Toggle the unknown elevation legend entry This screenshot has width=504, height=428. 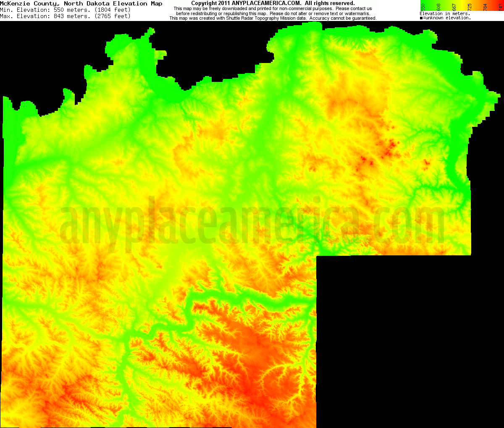click(x=445, y=17)
